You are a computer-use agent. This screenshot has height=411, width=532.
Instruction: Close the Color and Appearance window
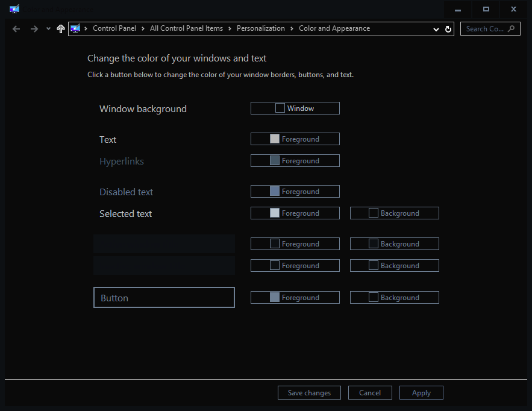pos(513,10)
